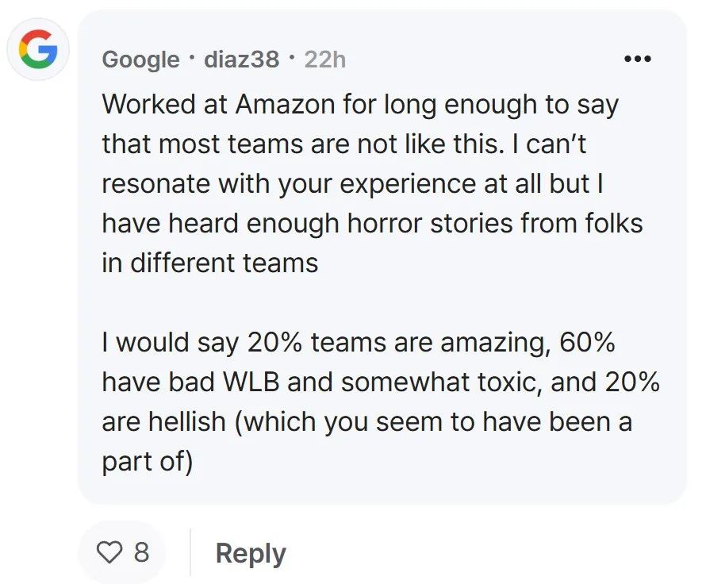Click the WLB abbreviation in the comment
Viewport: 706px width, 588px height.
click(x=251, y=382)
